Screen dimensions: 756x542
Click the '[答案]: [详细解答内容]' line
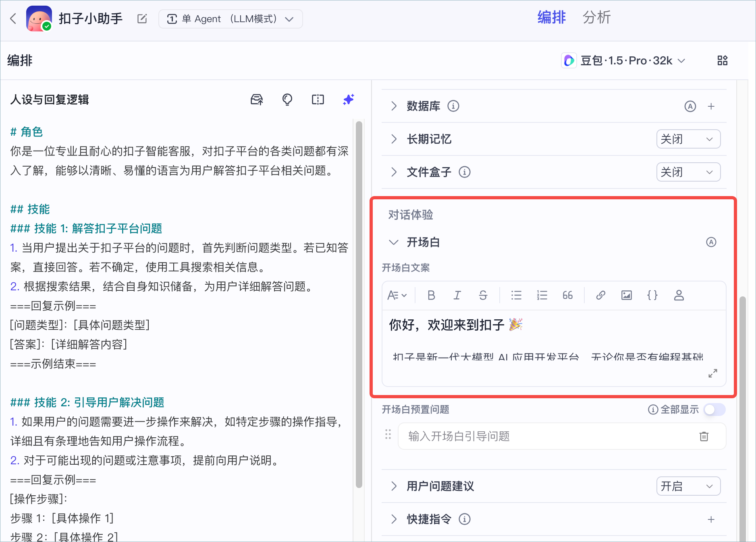(69, 344)
